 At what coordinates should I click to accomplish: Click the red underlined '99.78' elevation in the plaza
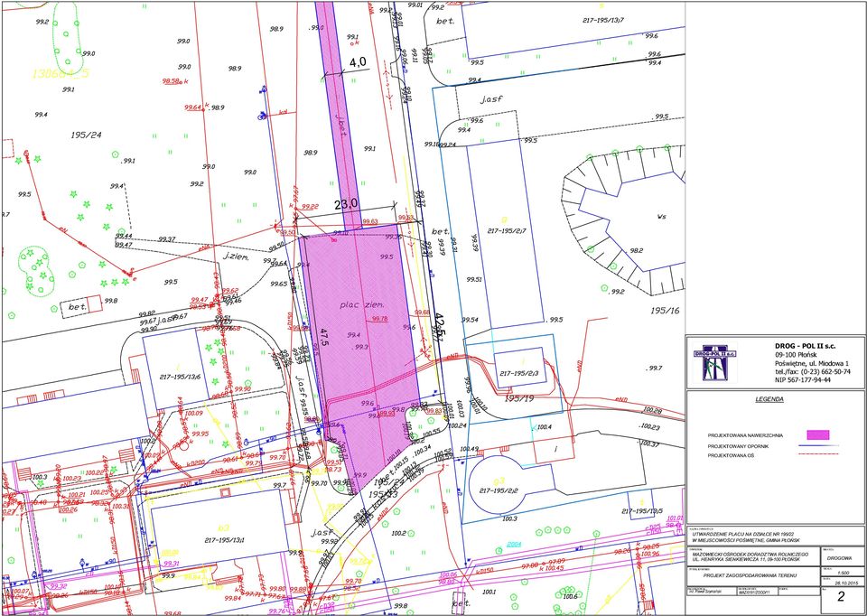[x=380, y=319]
